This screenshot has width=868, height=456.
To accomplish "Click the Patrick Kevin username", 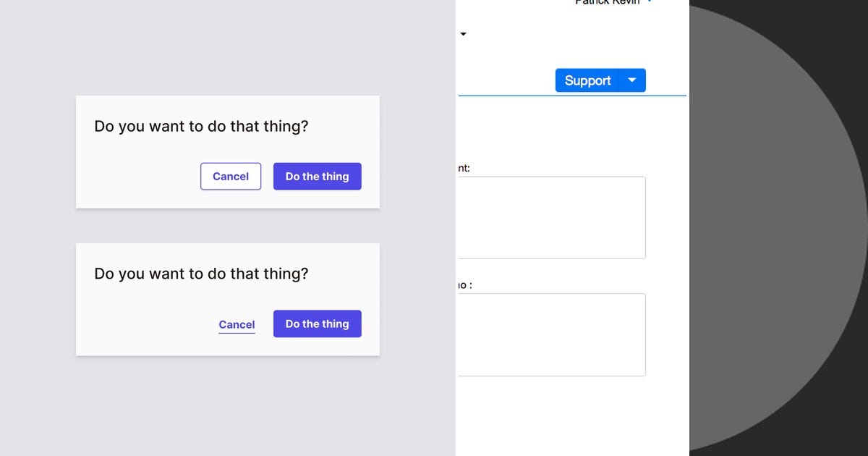I will [608, 2].
